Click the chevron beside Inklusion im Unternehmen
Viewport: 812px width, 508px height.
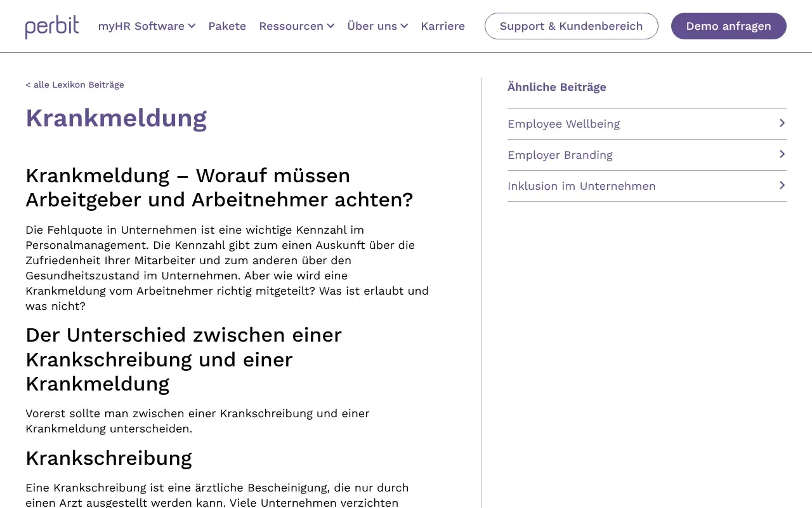coord(782,185)
